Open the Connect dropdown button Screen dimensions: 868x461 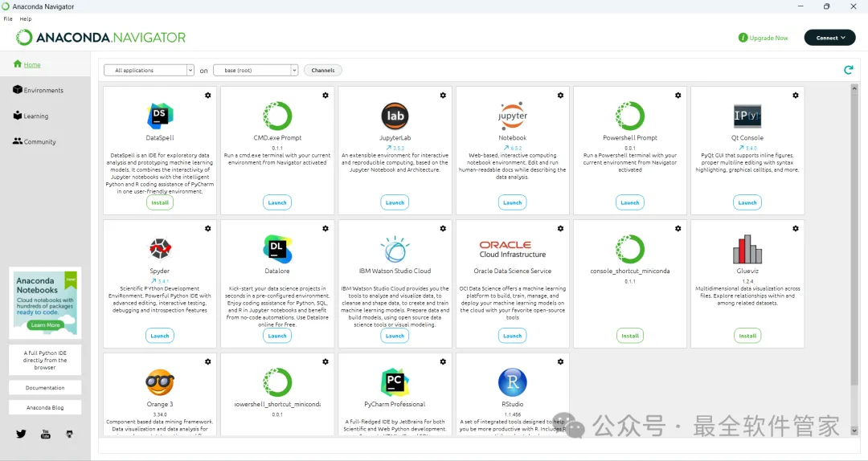(829, 38)
